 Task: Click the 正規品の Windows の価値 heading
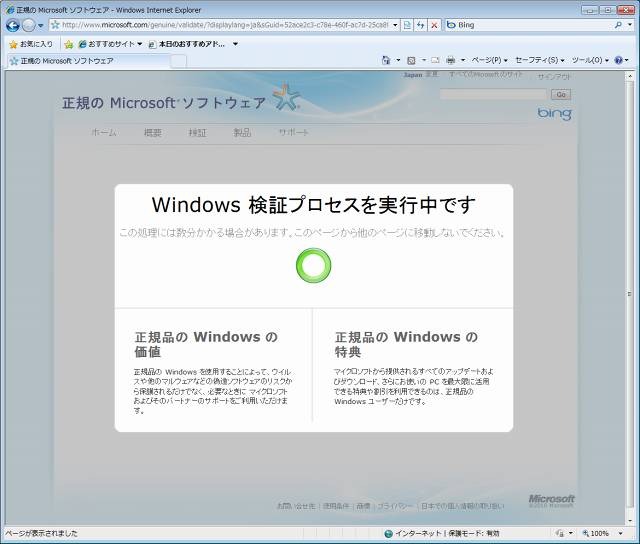(206, 344)
